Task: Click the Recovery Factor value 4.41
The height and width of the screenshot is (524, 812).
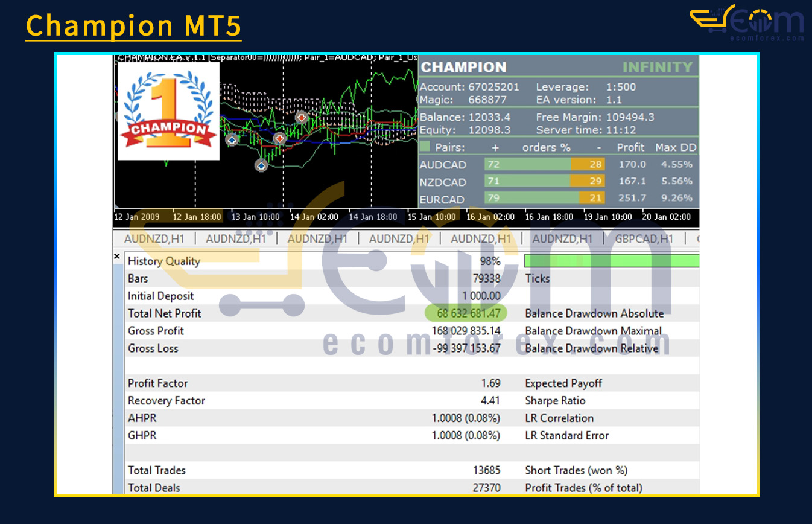Action: [x=490, y=401]
